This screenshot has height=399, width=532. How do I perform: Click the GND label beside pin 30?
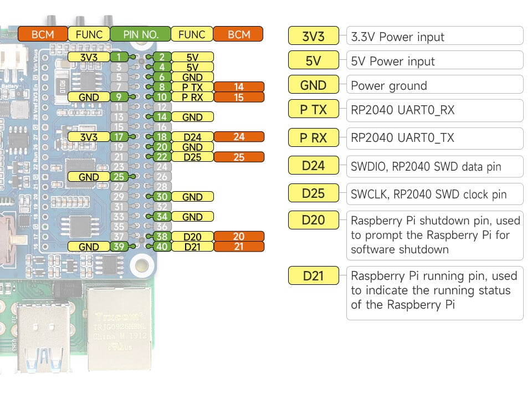(192, 196)
